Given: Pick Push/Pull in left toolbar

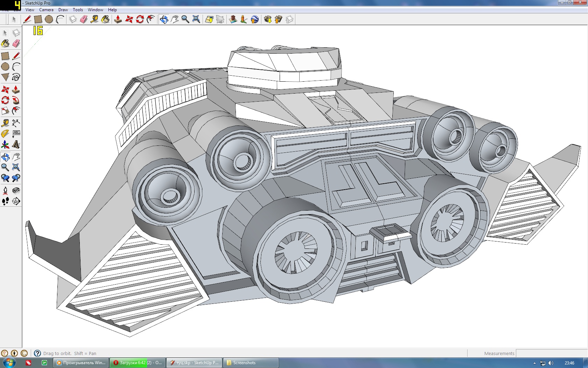Looking at the screenshot, I should point(16,90).
